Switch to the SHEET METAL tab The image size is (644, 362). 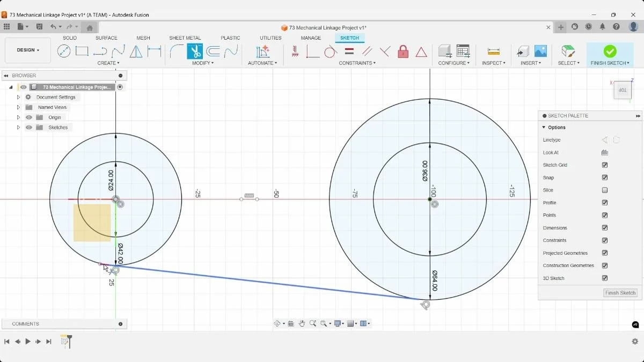coord(185,38)
